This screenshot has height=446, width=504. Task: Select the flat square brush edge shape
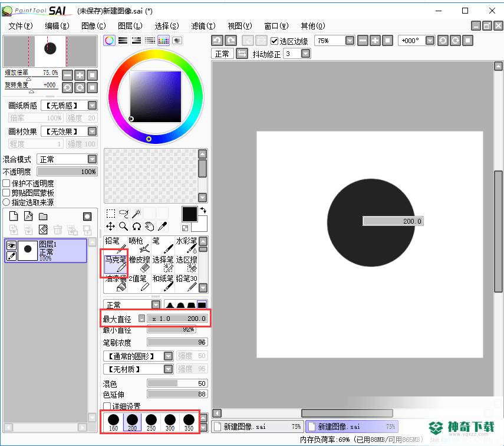pyautogui.click(x=202, y=305)
